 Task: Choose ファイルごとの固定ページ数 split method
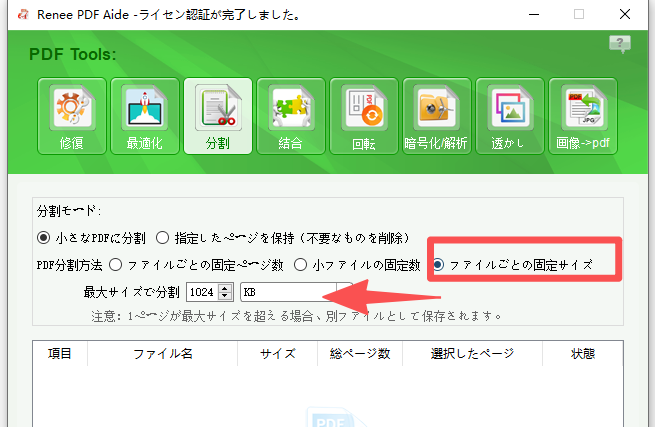tap(115, 265)
